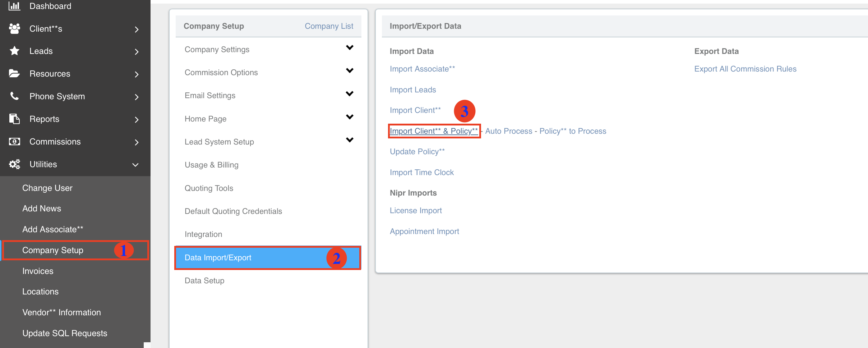Image resolution: width=868 pixels, height=348 pixels.
Task: Click the Commissions money icon
Action: [x=14, y=141]
